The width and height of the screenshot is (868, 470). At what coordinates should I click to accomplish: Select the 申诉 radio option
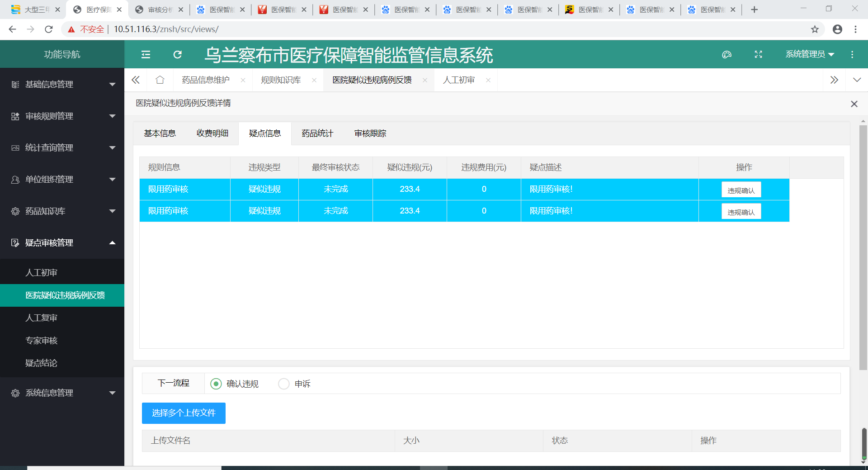point(284,384)
